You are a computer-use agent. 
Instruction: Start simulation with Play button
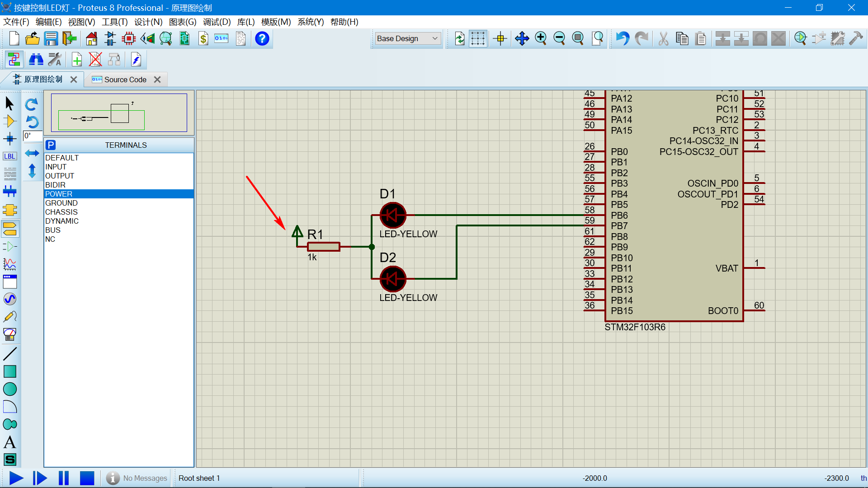click(x=16, y=478)
